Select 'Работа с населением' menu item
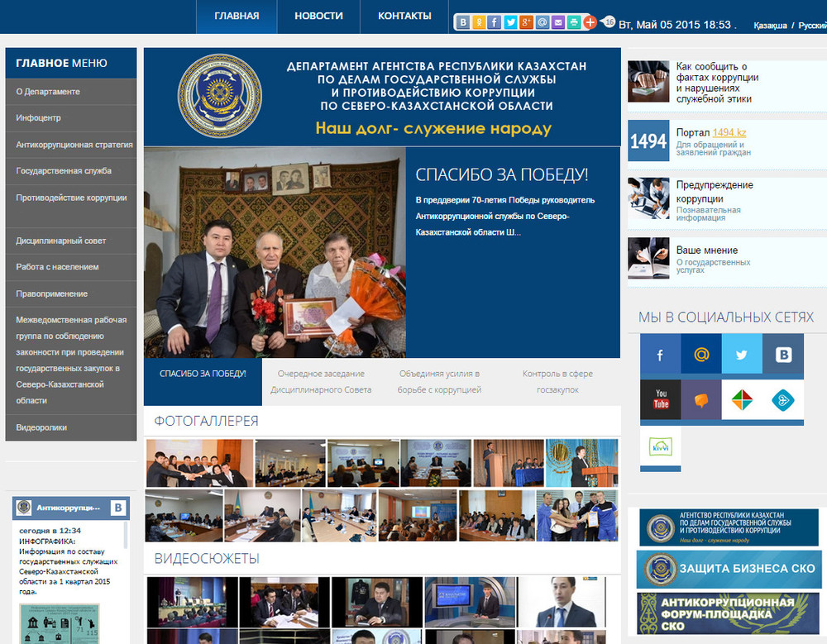 (70, 267)
